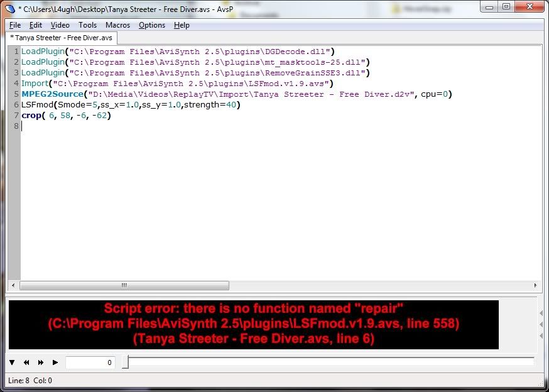Click the frame number input field
This screenshot has height=392, width=549.
point(90,362)
